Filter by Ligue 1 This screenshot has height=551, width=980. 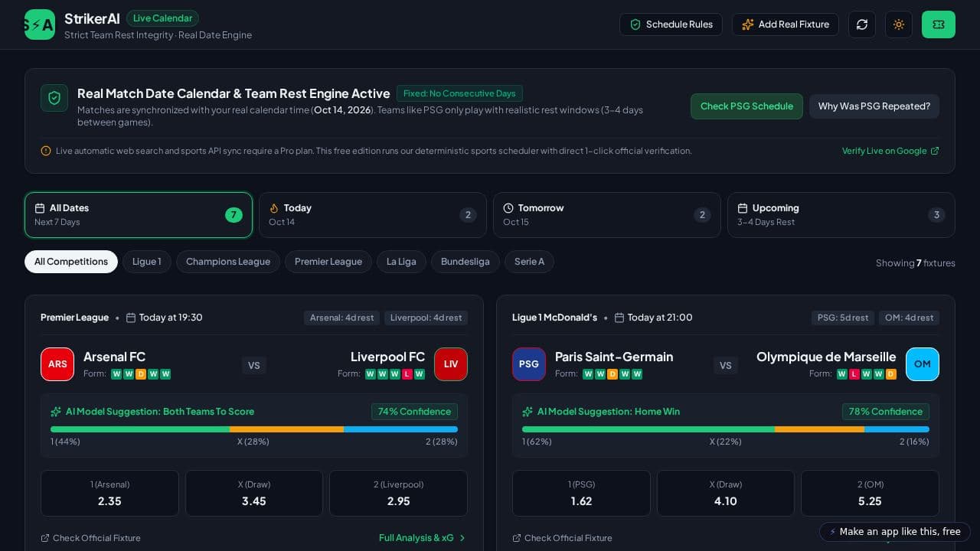(147, 262)
